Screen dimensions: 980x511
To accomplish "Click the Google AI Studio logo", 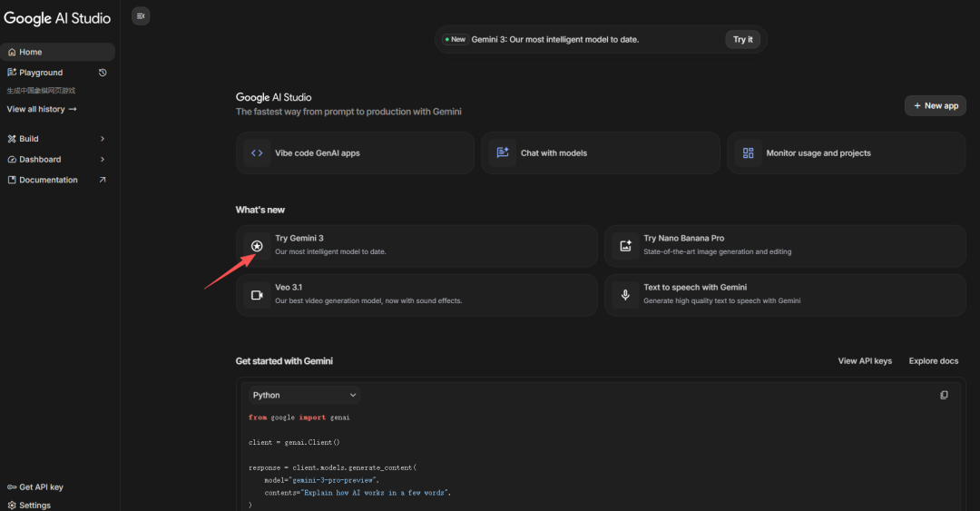I will 57,19.
